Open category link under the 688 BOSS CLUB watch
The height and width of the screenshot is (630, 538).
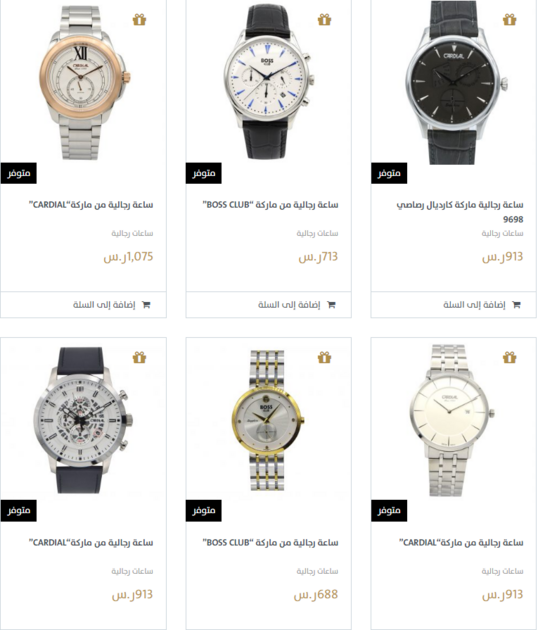pos(317,571)
